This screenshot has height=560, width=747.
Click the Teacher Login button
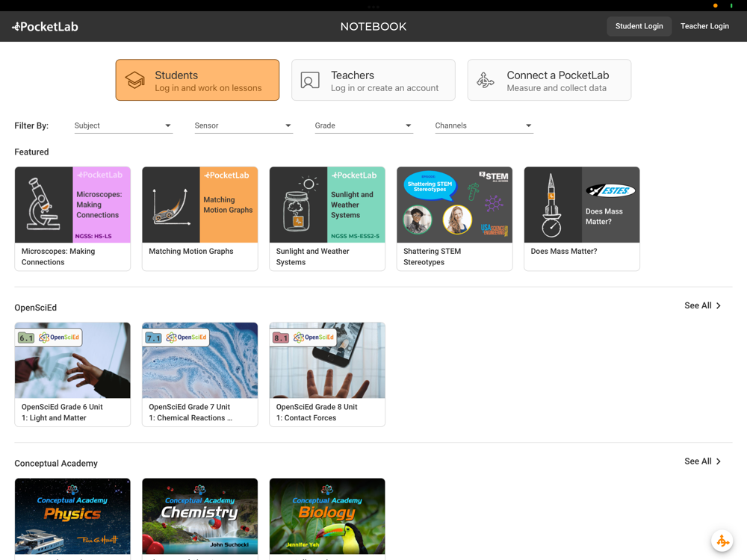(704, 26)
